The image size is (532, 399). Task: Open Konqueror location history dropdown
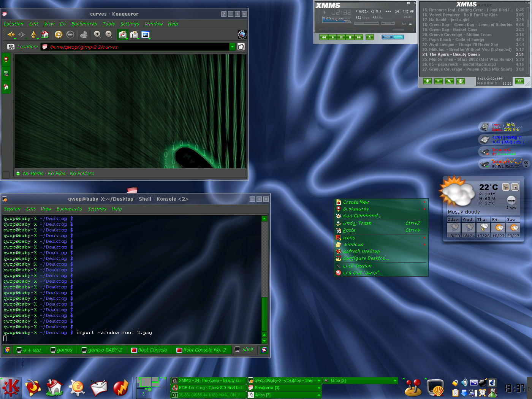(232, 47)
